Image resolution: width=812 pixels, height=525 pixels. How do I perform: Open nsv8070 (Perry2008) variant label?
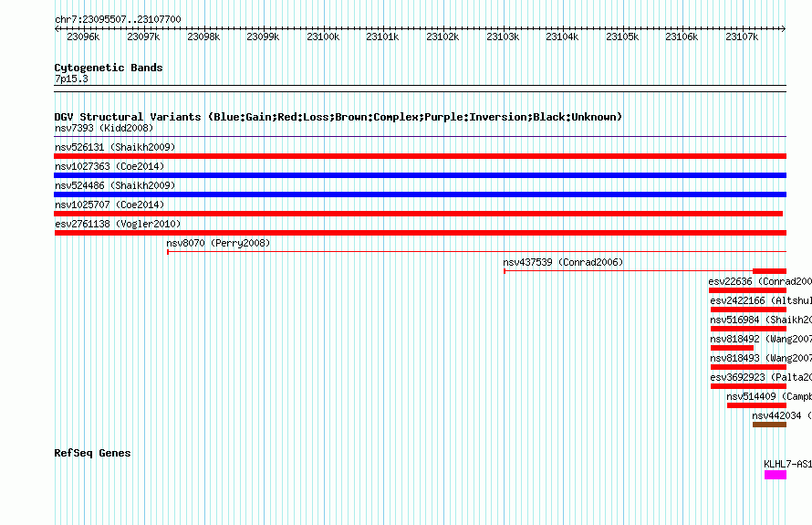point(218,243)
